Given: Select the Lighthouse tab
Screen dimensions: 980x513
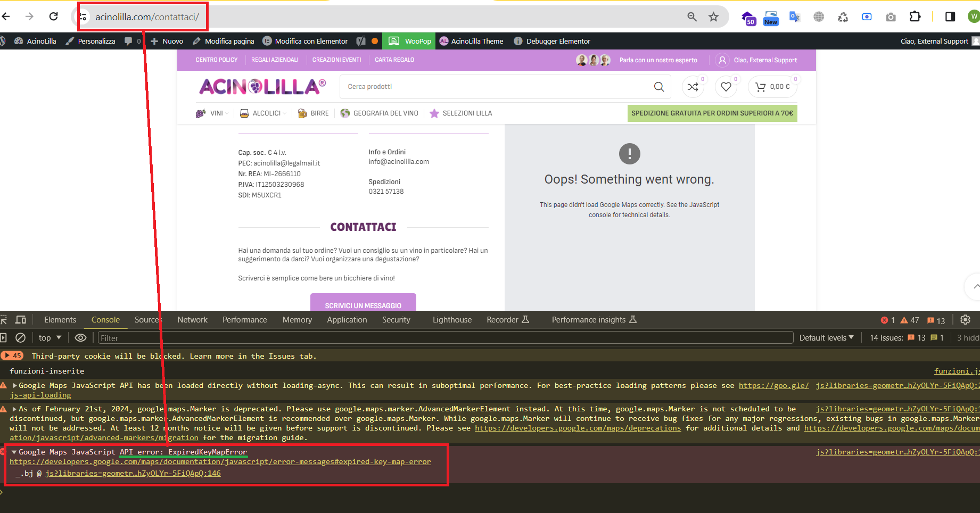Looking at the screenshot, I should 452,320.
